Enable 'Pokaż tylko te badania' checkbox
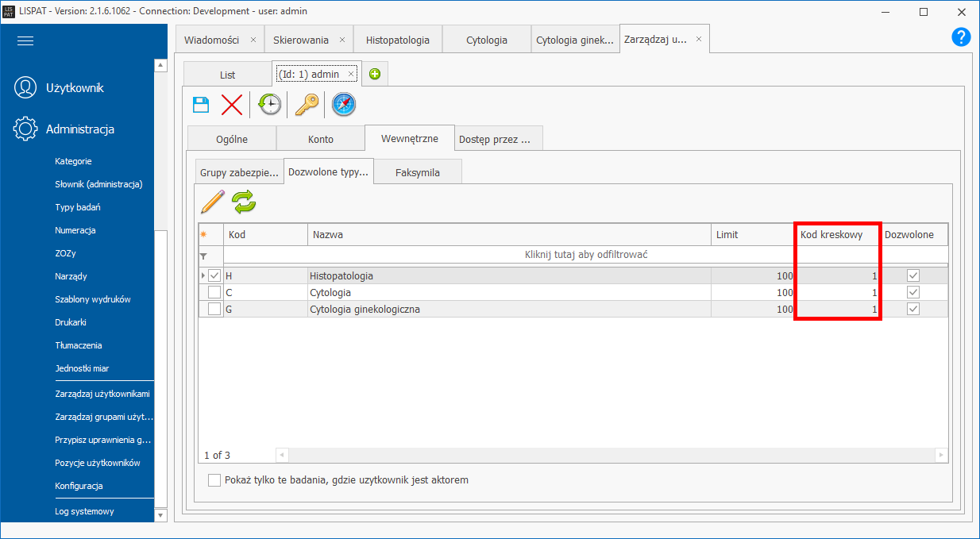The width and height of the screenshot is (980, 539). [x=214, y=480]
